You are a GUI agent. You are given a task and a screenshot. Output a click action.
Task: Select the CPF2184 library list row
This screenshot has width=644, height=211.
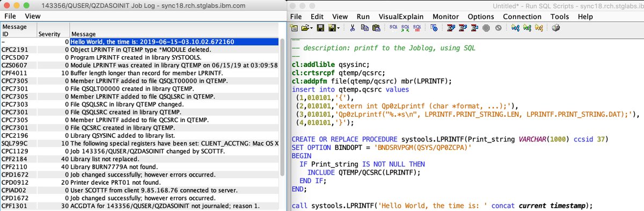140,160
